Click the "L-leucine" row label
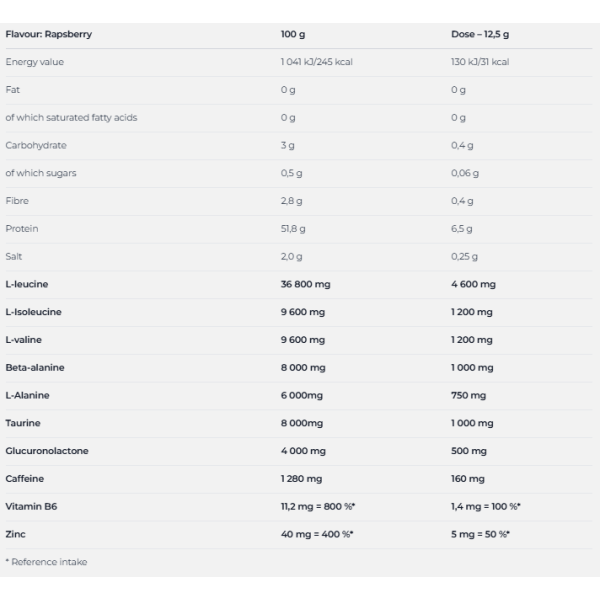 tap(28, 284)
